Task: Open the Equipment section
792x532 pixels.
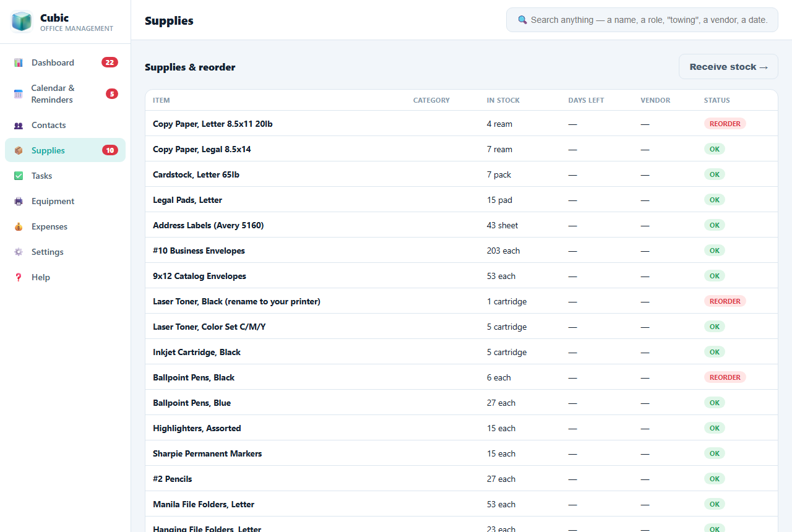Action: click(65, 201)
